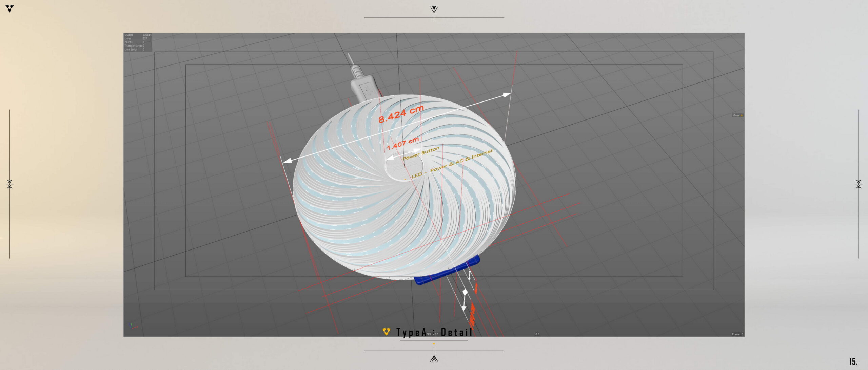Click the page number 15 at bottom right
The height and width of the screenshot is (370, 868).
pyautogui.click(x=853, y=362)
